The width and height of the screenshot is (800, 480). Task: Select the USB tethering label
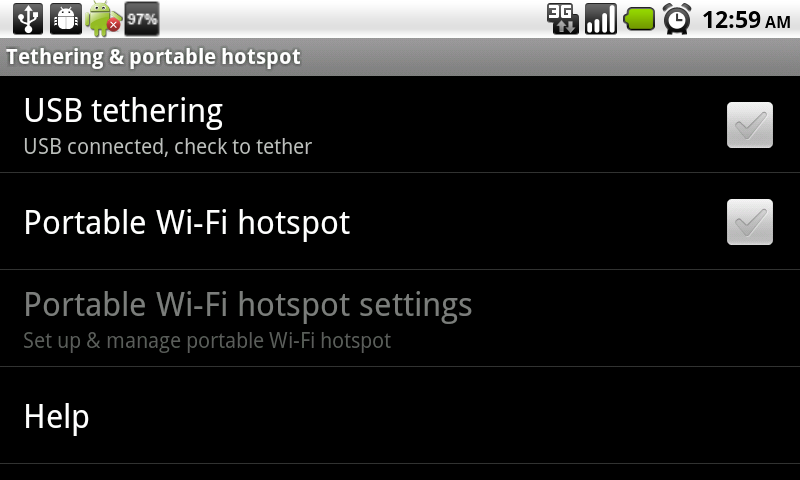point(123,111)
